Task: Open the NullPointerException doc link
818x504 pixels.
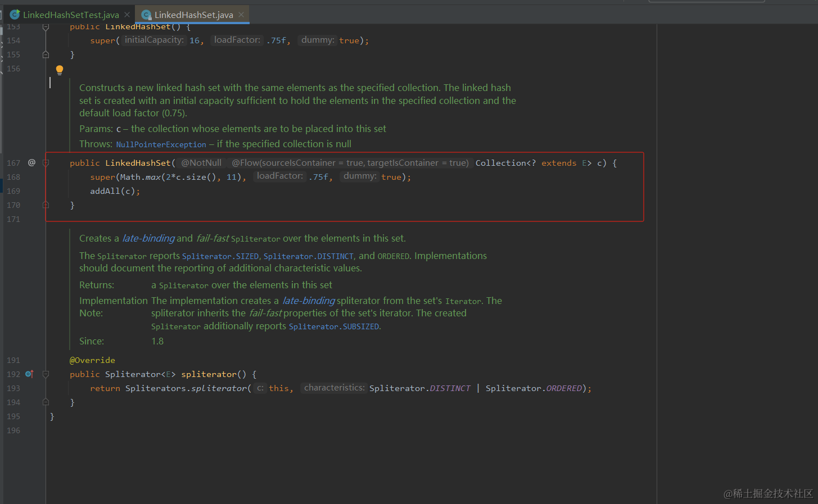Action: coord(161,144)
